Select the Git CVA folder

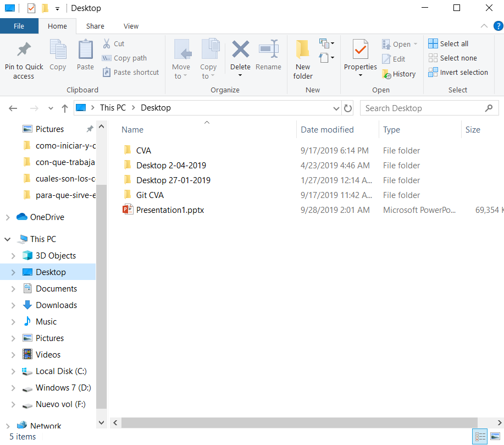tap(149, 195)
